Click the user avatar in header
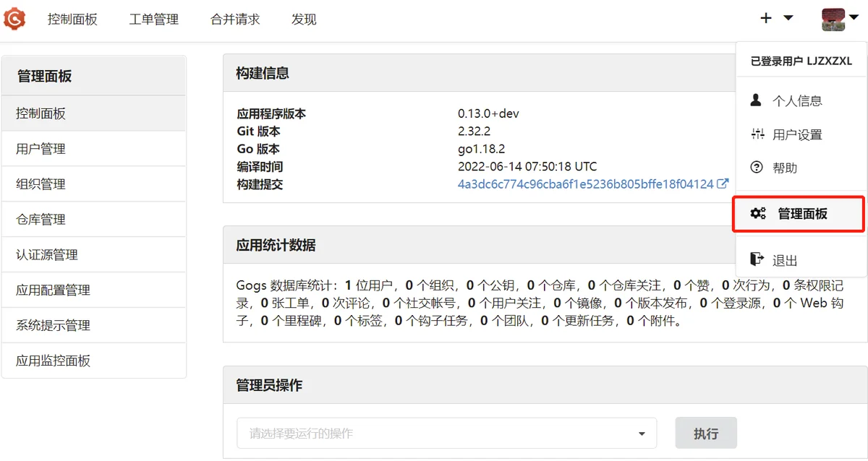The image size is (868, 461). pyautogui.click(x=833, y=19)
